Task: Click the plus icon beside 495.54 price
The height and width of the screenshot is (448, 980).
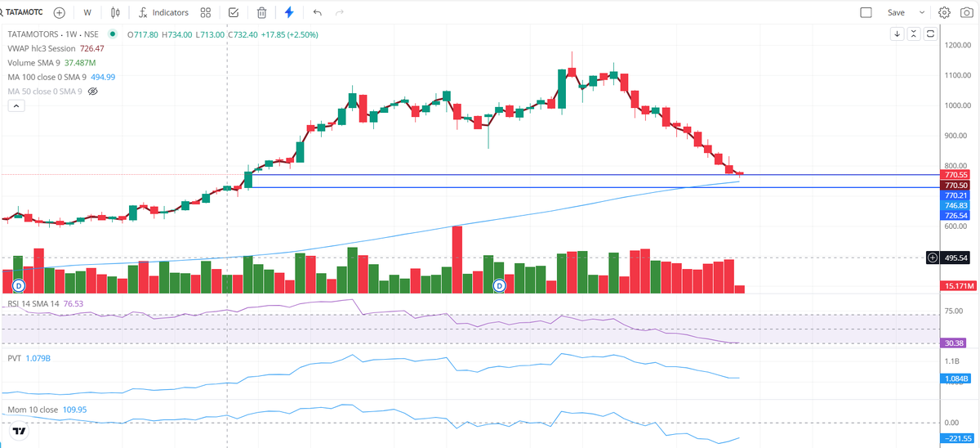Action: pyautogui.click(x=933, y=258)
